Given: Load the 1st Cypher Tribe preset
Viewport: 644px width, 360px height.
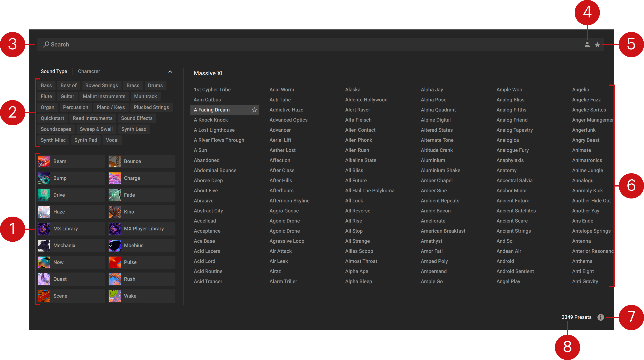Looking at the screenshot, I should coord(212,90).
